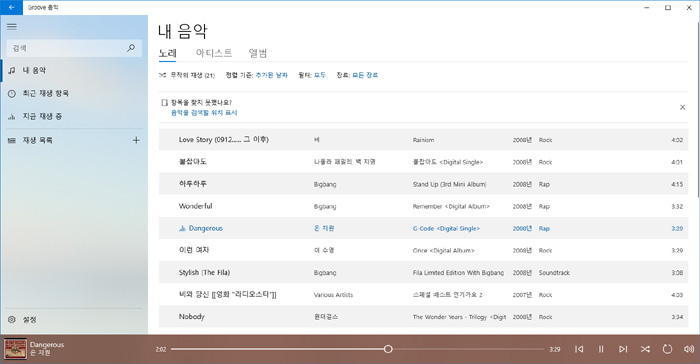Open genre dropdown 모든 장르
700x364 pixels.
coord(365,75)
